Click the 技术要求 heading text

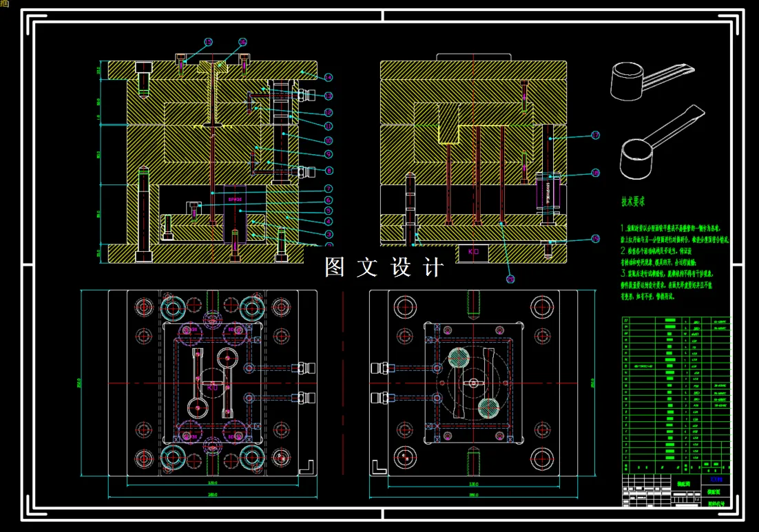[x=633, y=202]
